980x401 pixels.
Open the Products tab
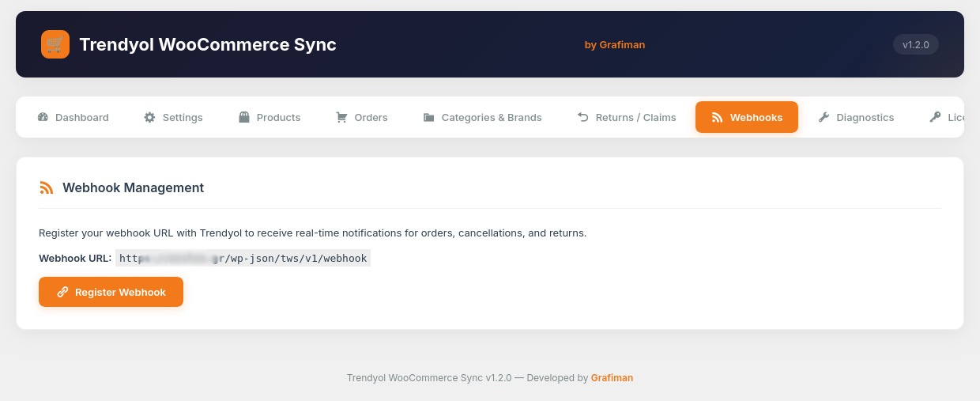(269, 117)
